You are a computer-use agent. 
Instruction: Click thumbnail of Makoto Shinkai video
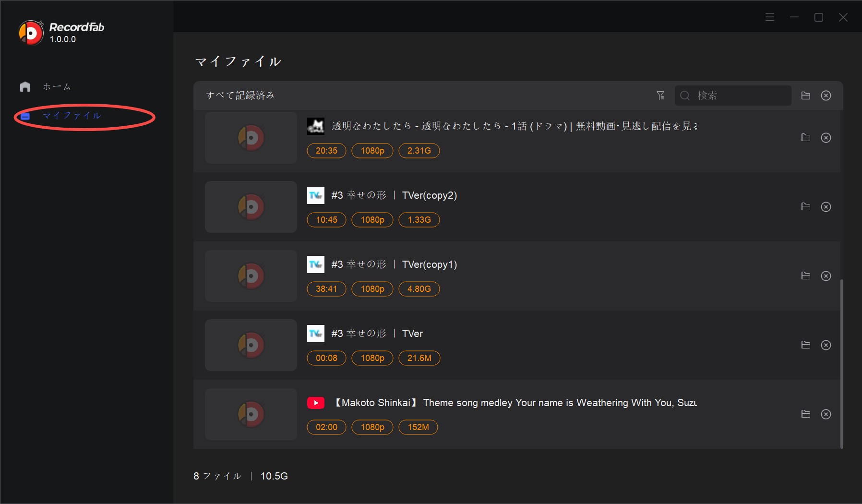[251, 414]
